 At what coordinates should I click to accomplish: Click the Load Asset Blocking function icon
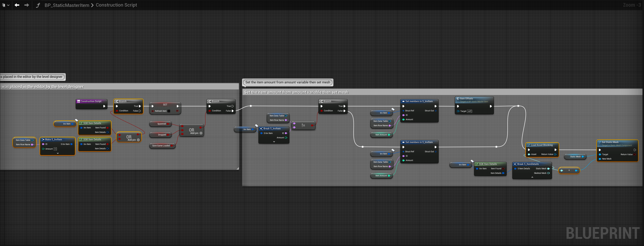pyautogui.click(x=529, y=145)
